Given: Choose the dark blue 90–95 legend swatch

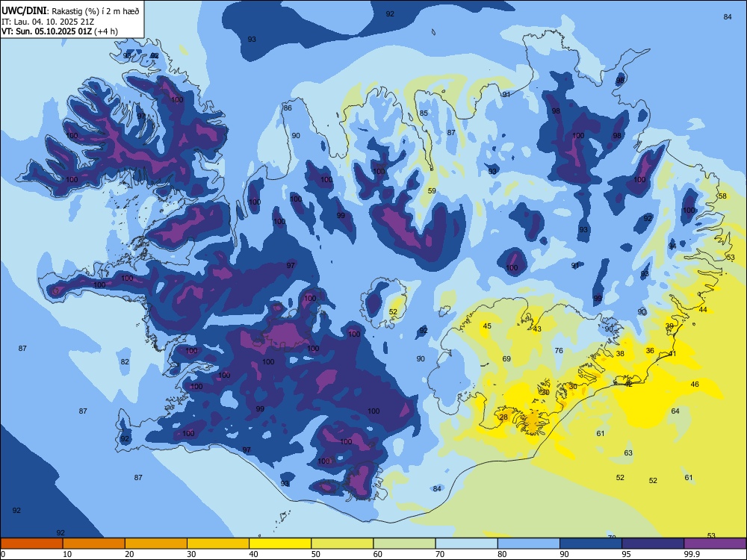Looking at the screenshot, I should tap(591, 544).
